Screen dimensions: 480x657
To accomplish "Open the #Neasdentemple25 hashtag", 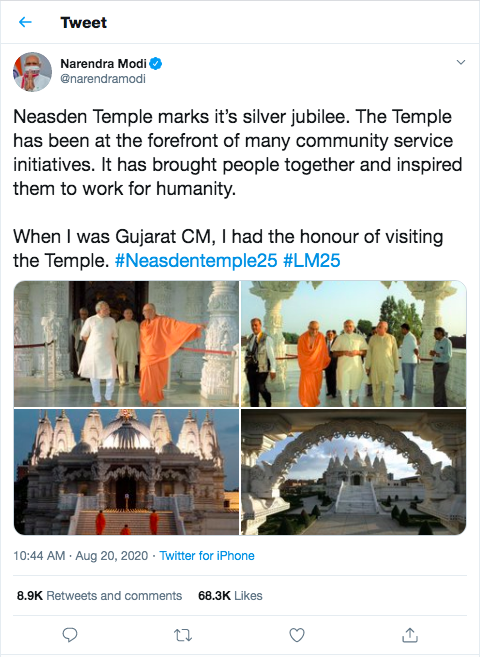I will click(x=196, y=260).
